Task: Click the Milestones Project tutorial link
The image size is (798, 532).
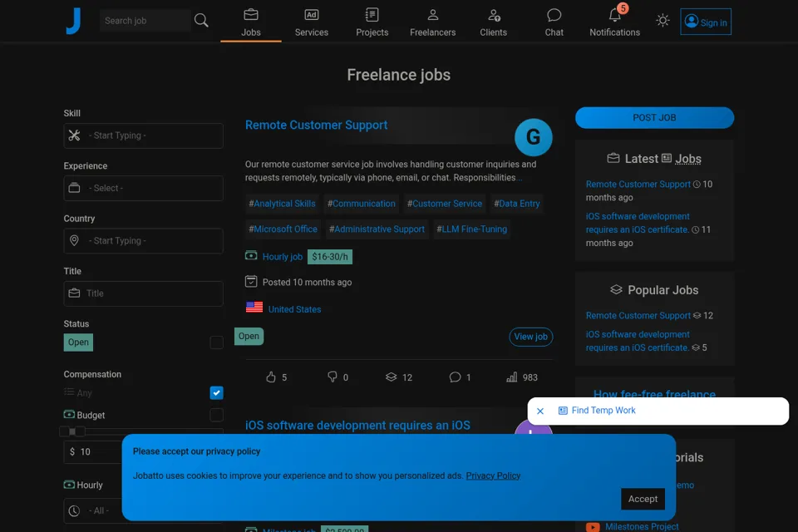Action: click(642, 526)
